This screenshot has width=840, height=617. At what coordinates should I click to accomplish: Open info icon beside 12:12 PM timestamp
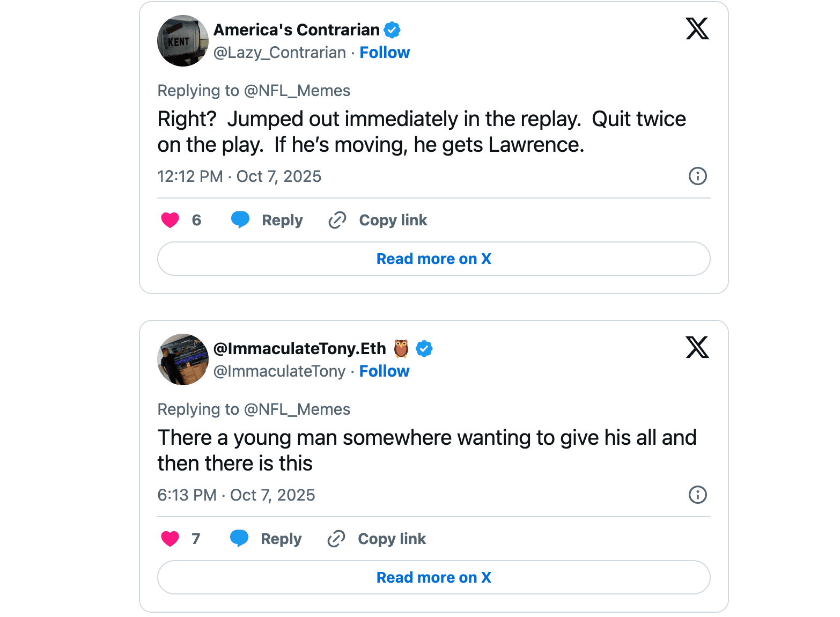[697, 176]
